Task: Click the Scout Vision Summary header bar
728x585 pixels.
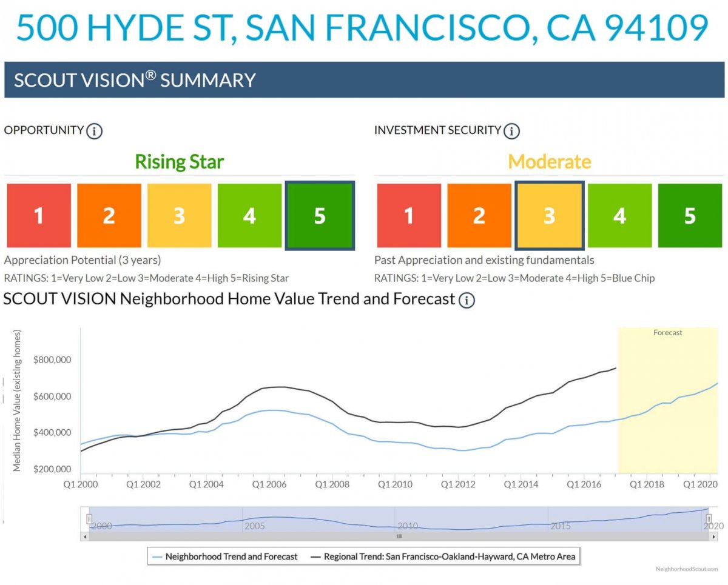Action: [364, 80]
